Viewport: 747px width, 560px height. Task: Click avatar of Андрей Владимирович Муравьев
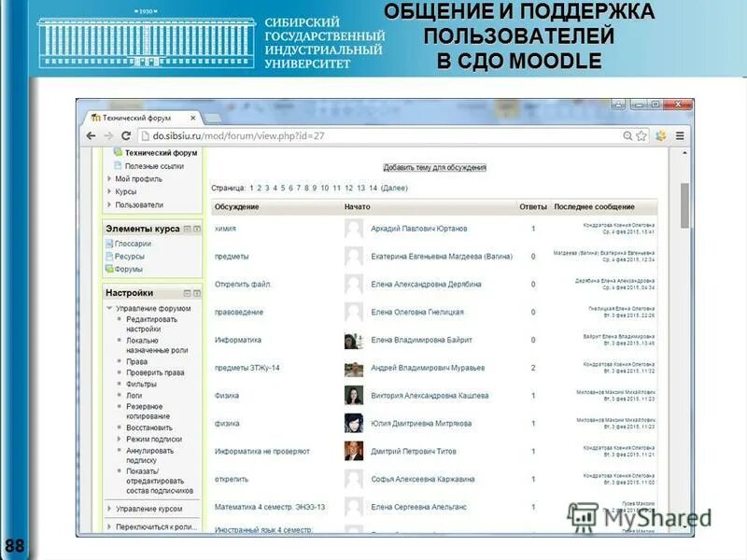coord(354,368)
